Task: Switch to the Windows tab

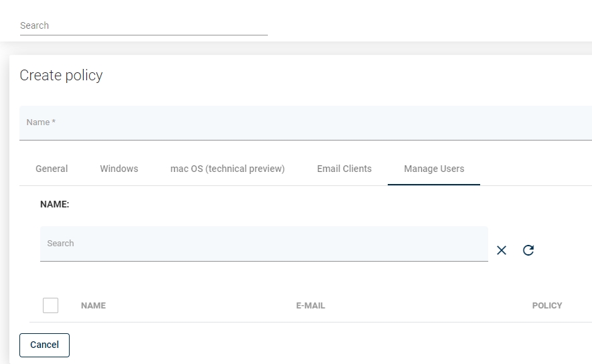Action: point(119,169)
